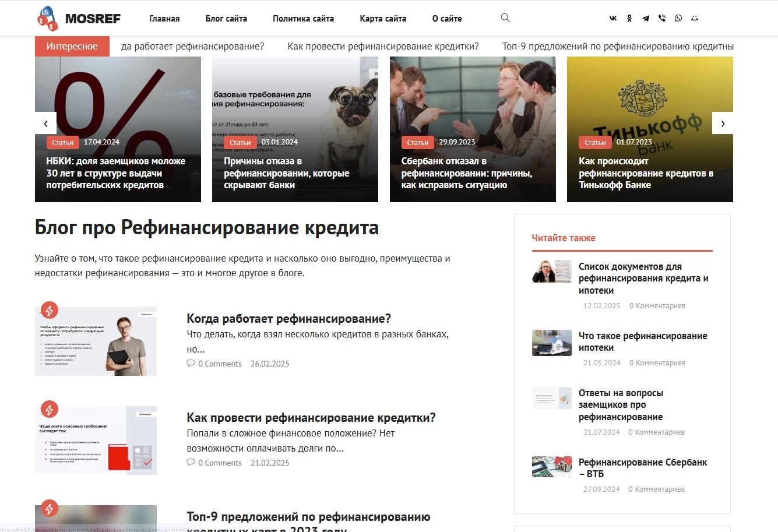The image size is (778, 532).
Task: Open the pug image carousel card
Action: (295, 129)
